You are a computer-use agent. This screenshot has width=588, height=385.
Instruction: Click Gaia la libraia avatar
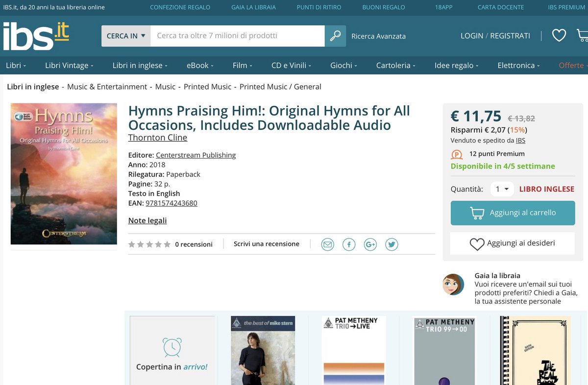click(x=453, y=285)
